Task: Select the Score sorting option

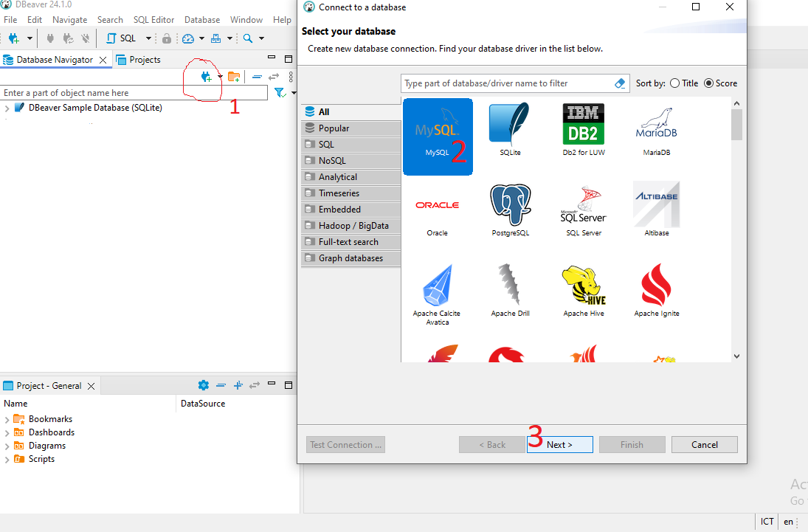Action: 707,83
